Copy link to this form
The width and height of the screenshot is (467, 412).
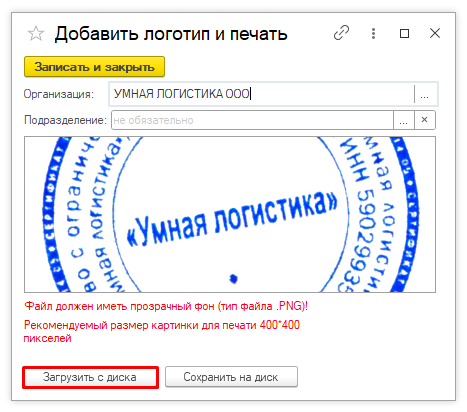(x=341, y=33)
